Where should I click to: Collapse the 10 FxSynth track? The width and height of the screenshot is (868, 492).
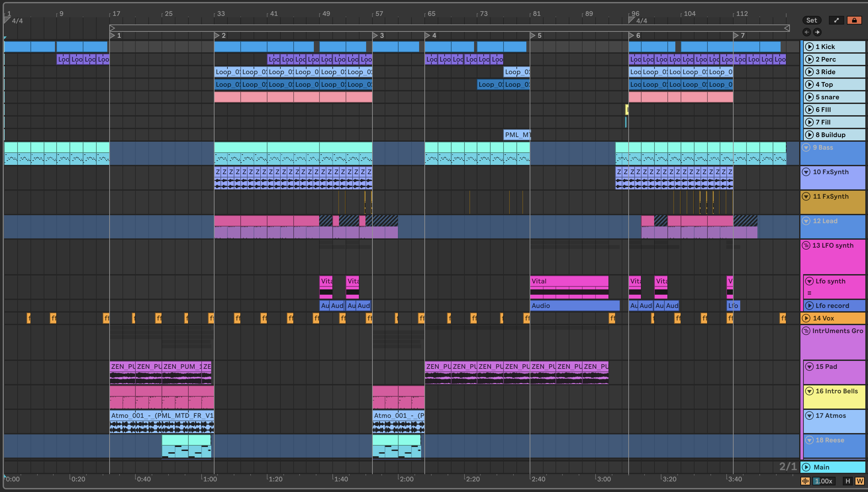[806, 172]
